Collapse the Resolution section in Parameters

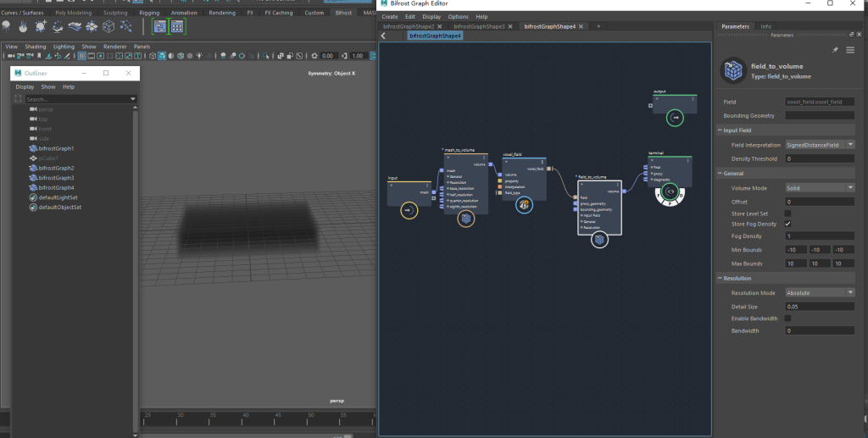point(720,278)
